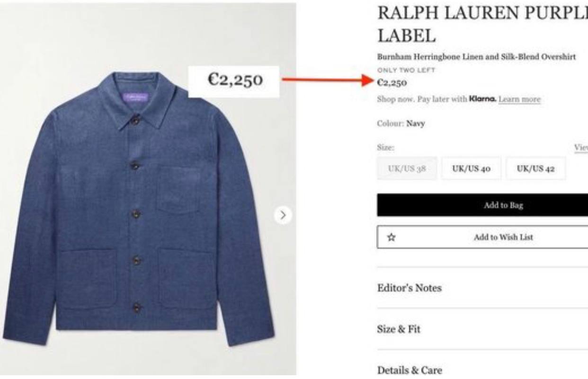Click the Add to Wish List text
The height and width of the screenshot is (379, 588).
point(503,237)
